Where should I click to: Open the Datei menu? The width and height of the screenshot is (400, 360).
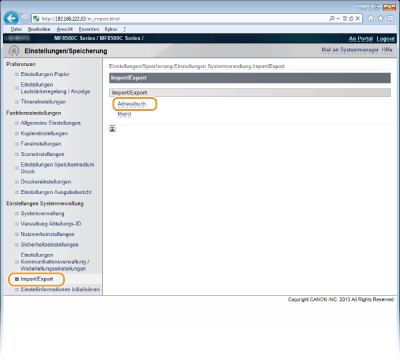coord(16,29)
